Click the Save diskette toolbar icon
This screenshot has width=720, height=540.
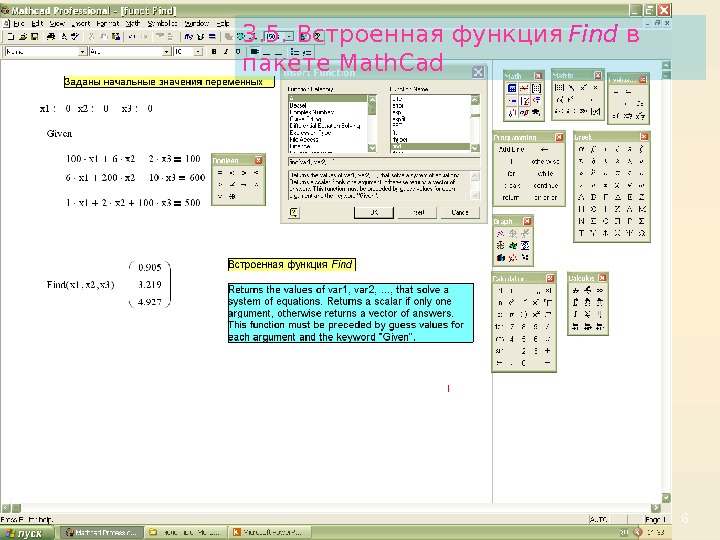coord(34,37)
